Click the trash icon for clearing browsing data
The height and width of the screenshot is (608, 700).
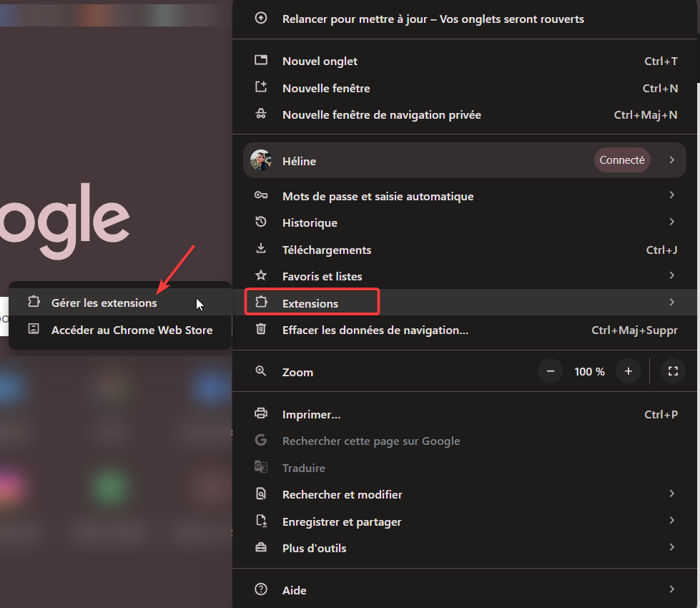click(x=261, y=329)
